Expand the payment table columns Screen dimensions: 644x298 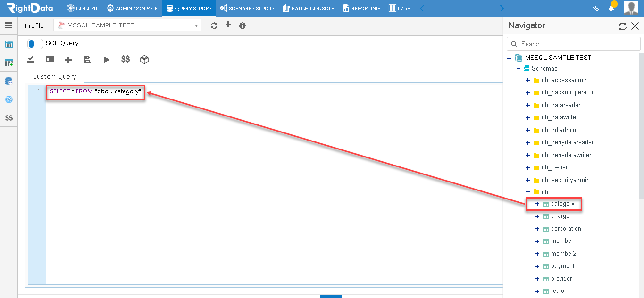pos(537,266)
